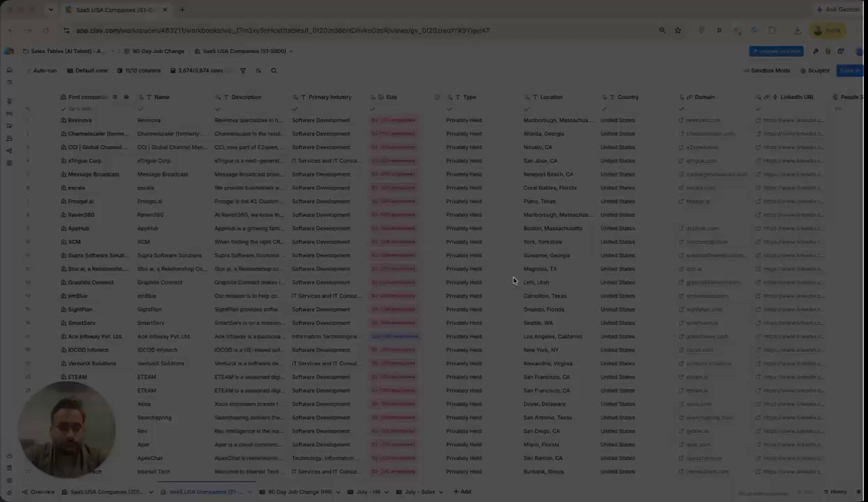Click the browser address bar URL
The height and width of the screenshot is (502, 868).
click(x=283, y=31)
